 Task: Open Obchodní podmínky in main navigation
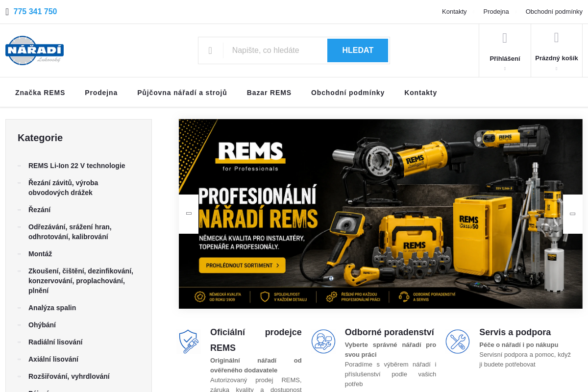pos(348,93)
